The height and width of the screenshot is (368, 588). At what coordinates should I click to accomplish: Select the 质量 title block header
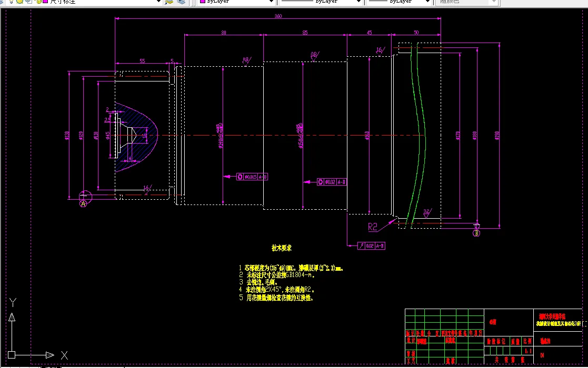[515, 341]
